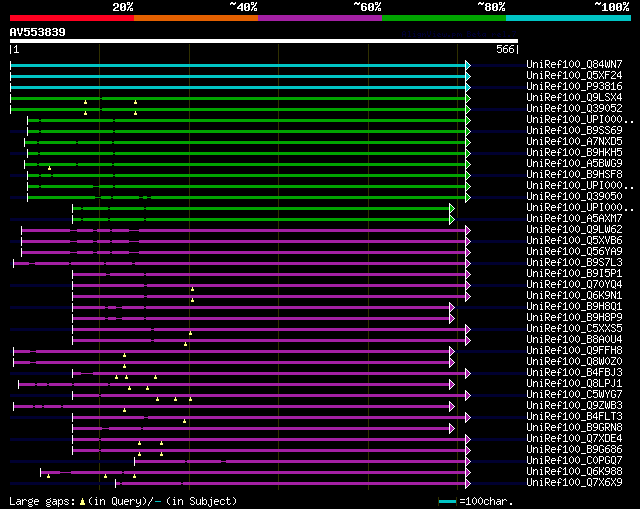Image resolution: width=640 pixels, height=509 pixels.
Task: Select the UniRef100_B9HKH5 label
Action: pos(574,152)
